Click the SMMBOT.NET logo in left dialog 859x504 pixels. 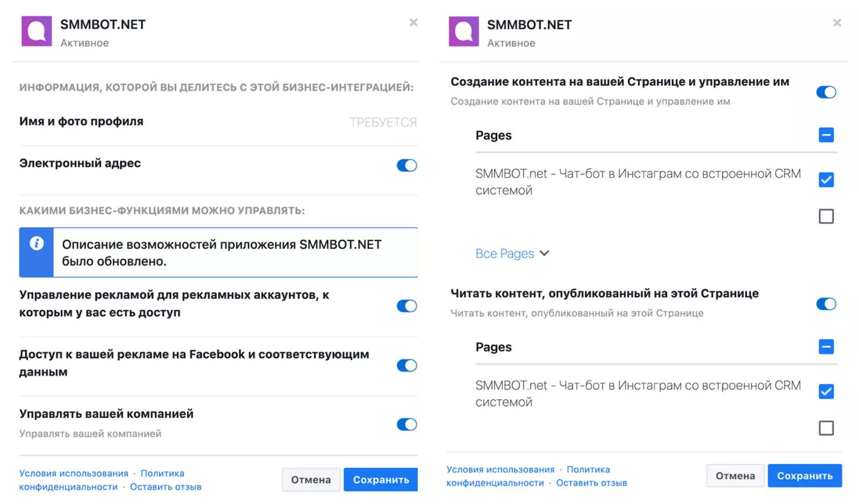pos(37,31)
